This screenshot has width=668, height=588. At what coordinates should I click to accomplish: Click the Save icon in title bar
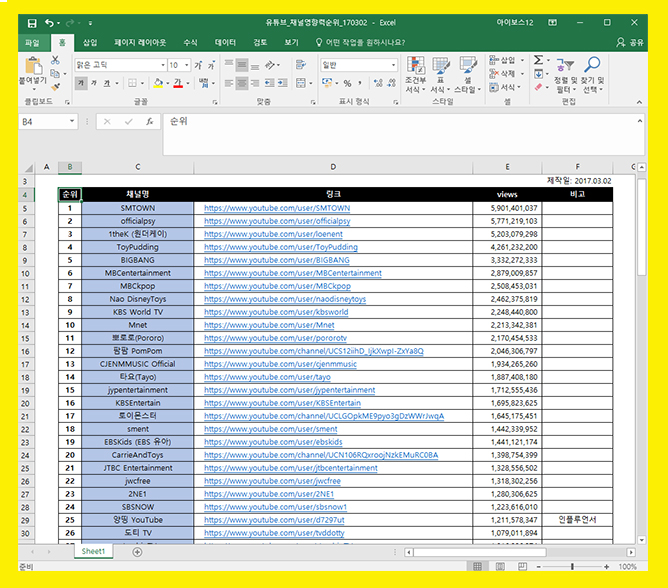tap(32, 23)
